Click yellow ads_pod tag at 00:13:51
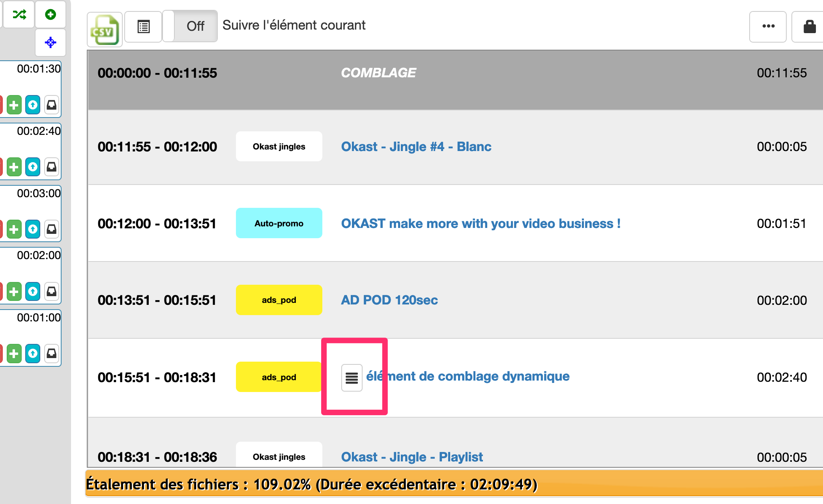 click(279, 300)
